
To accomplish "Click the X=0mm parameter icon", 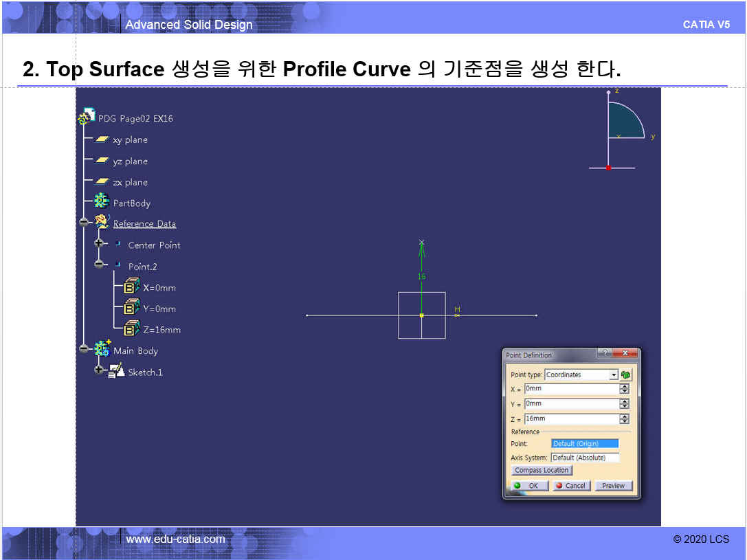I will pyautogui.click(x=131, y=286).
